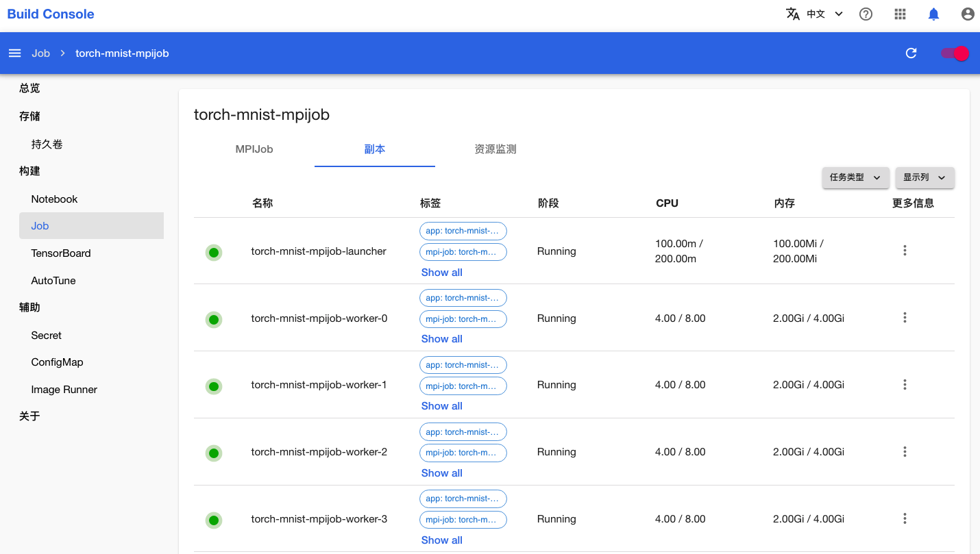Open ConfigMap in the sidebar

pyautogui.click(x=57, y=362)
